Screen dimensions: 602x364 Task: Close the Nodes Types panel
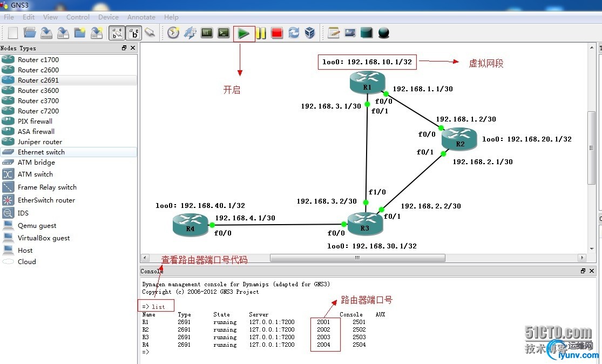[x=133, y=48]
